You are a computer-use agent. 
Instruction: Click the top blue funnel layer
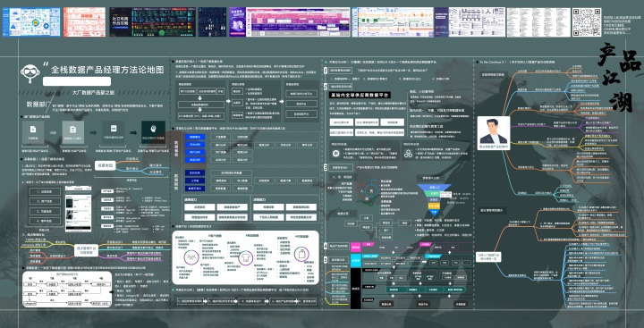[434, 187]
